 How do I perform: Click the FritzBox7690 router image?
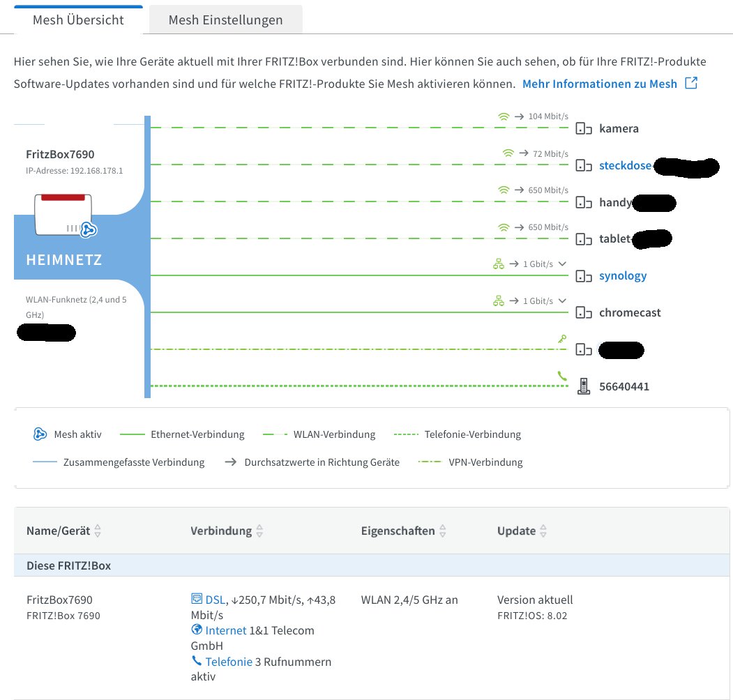pyautogui.click(x=63, y=215)
